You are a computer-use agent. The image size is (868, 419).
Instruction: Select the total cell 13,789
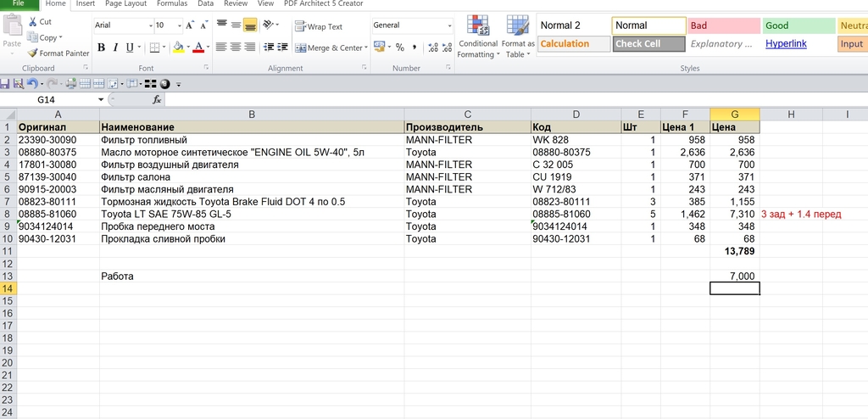(x=735, y=251)
